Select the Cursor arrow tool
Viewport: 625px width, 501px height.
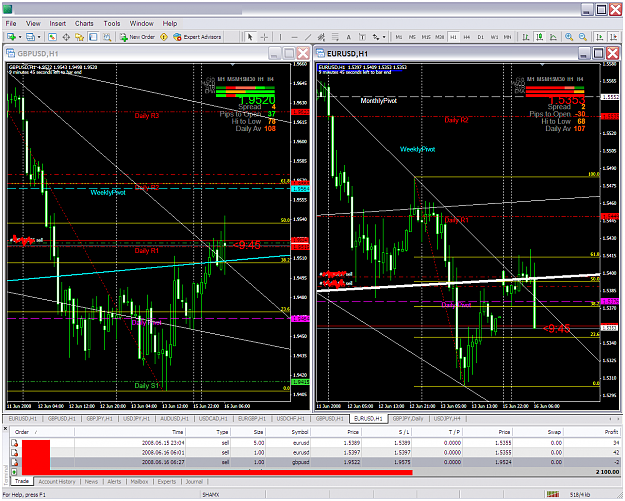250,37
